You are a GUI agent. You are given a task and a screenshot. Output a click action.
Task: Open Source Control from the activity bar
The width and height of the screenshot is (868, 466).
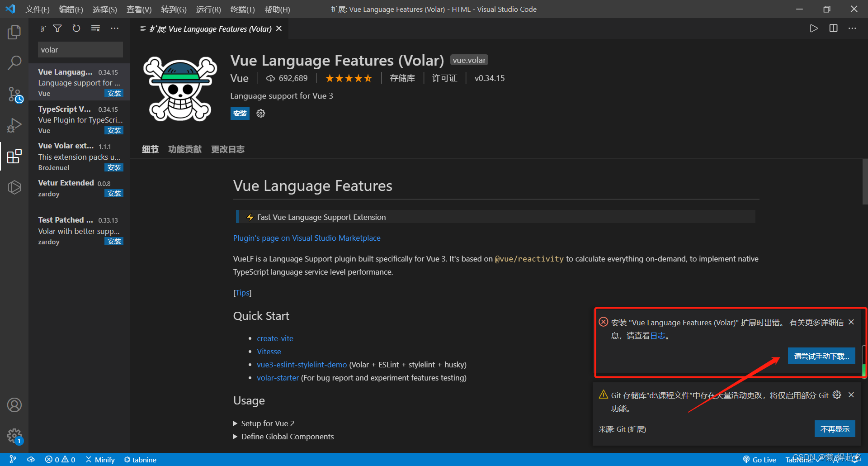14,94
